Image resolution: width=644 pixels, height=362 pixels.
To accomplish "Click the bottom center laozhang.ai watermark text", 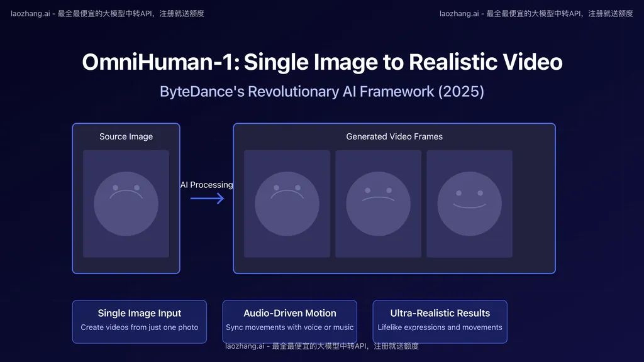I will tap(322, 346).
